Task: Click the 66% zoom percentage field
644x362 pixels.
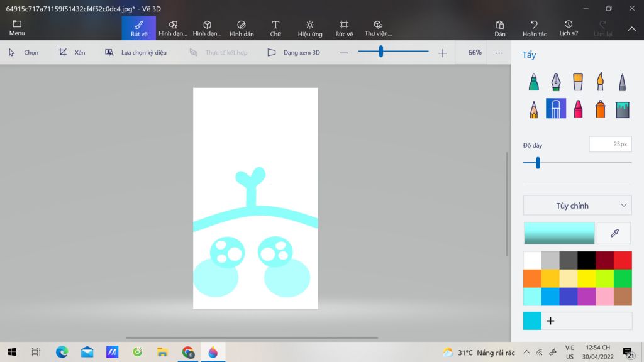Action: [474, 53]
